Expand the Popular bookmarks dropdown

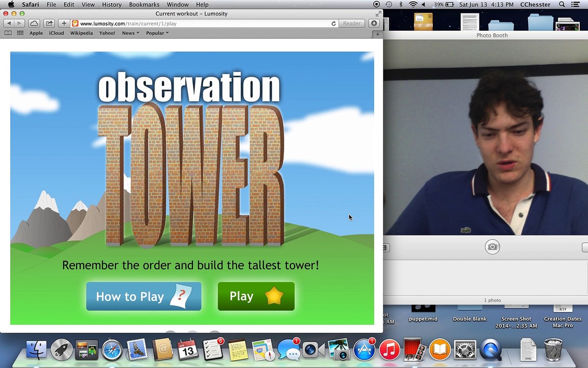click(157, 33)
